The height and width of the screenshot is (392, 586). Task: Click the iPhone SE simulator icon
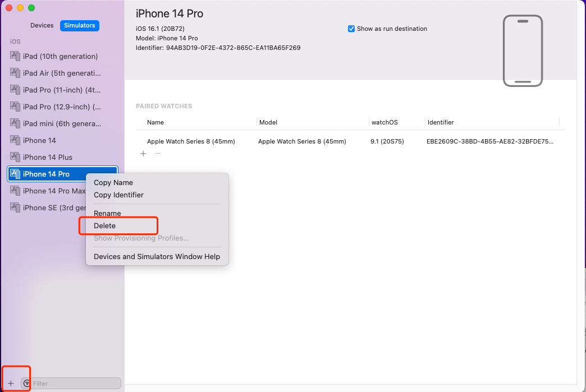15,207
